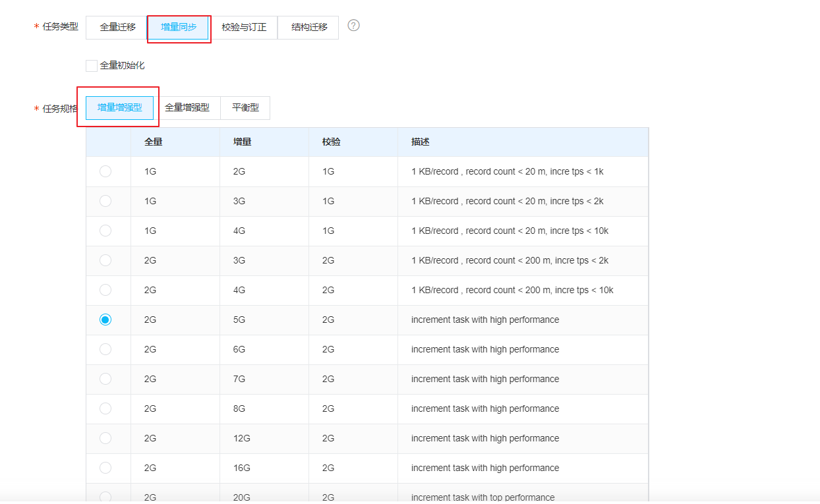Select the radio for the 2G 7G 2G row
The image size is (820, 504).
[105, 379]
